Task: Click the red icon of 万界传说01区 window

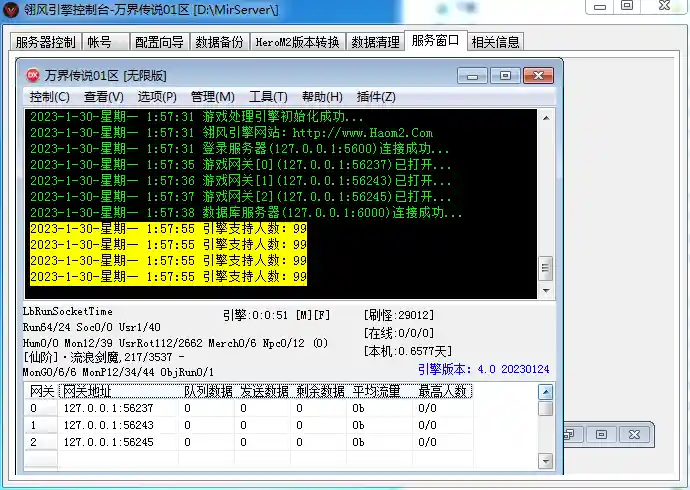Action: [33, 75]
